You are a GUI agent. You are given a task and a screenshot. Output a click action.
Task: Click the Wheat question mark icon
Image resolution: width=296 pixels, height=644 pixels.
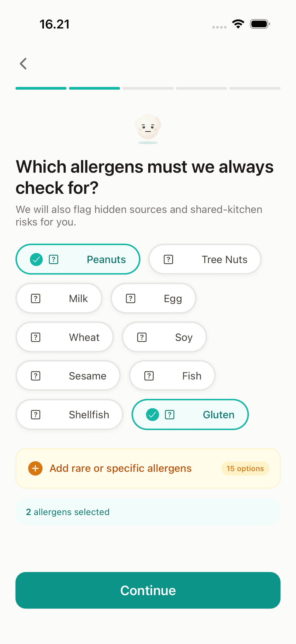36,337
